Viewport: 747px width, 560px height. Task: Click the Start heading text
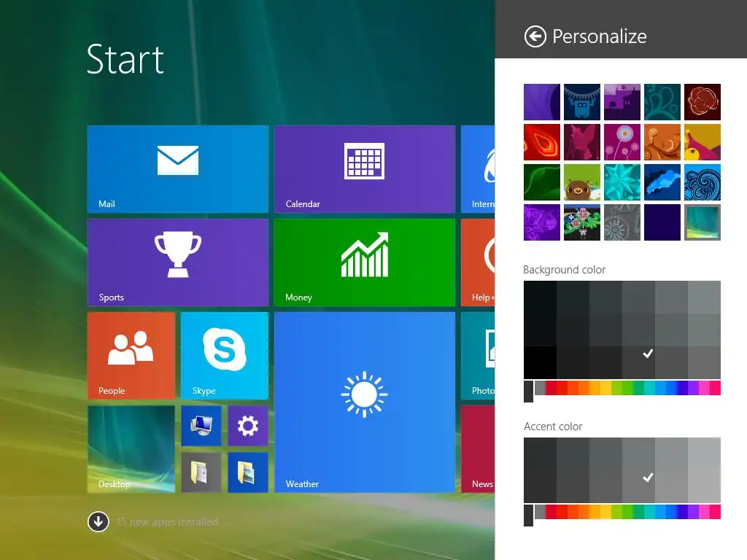pos(125,60)
